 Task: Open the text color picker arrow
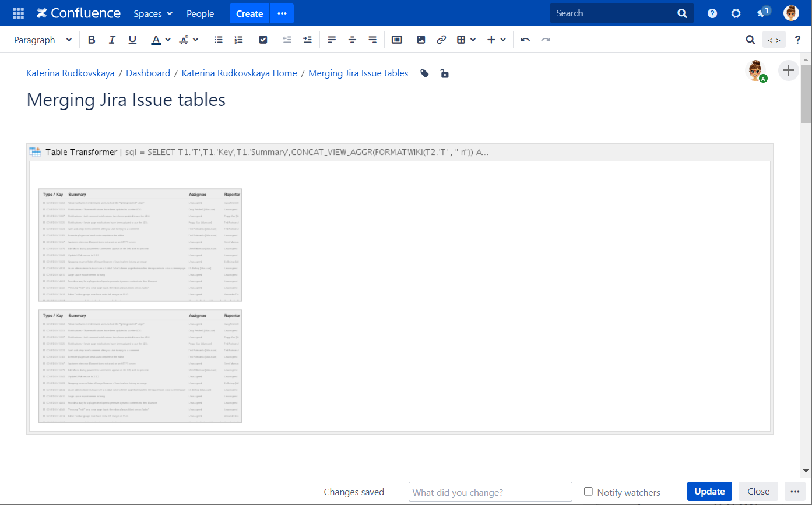tap(168, 40)
